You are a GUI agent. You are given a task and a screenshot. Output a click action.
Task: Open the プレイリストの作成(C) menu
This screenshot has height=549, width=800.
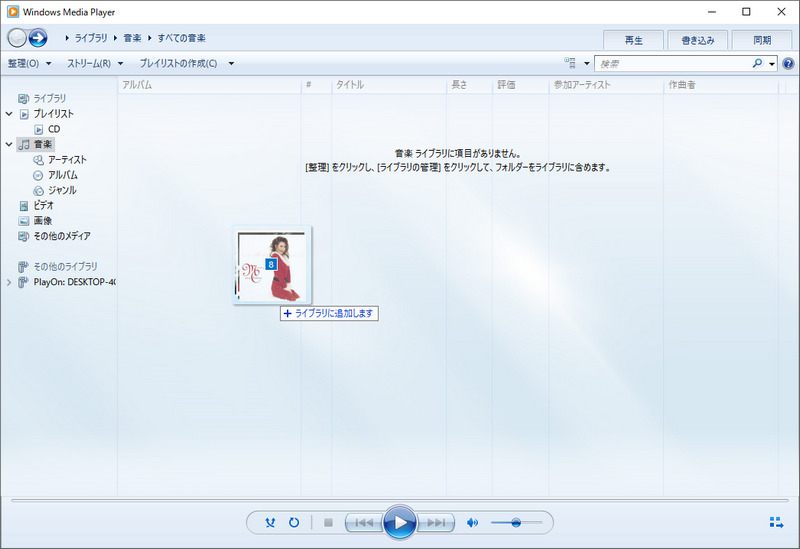(x=179, y=63)
